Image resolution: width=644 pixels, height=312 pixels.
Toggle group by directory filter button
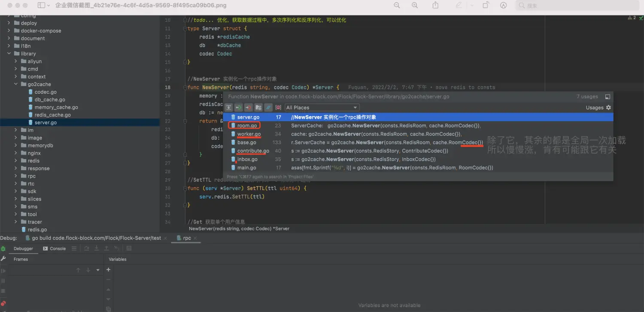[258, 107]
